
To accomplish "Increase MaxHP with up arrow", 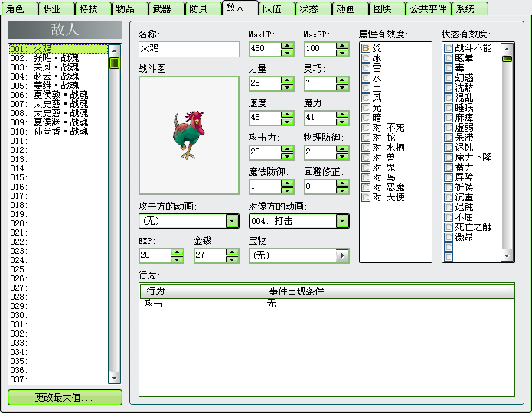I will pyautogui.click(x=287, y=46).
